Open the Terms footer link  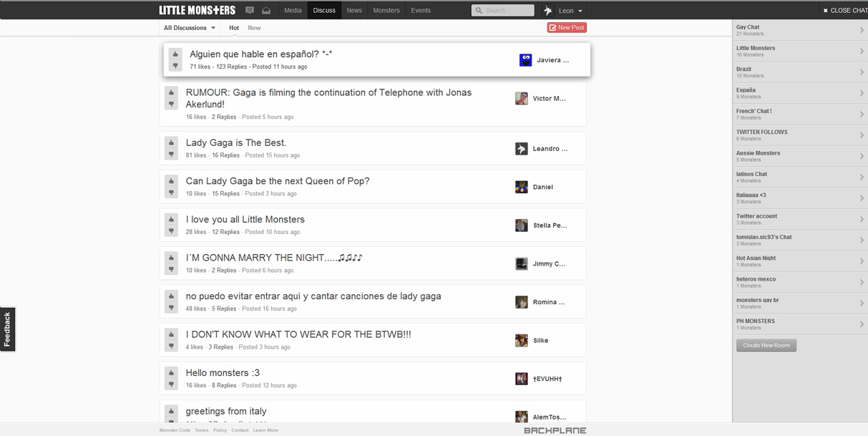(x=202, y=430)
